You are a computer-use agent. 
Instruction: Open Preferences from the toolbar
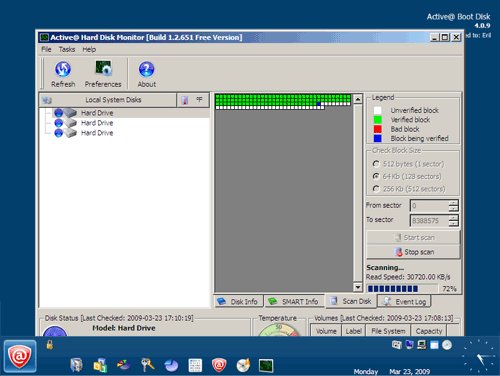tap(103, 74)
